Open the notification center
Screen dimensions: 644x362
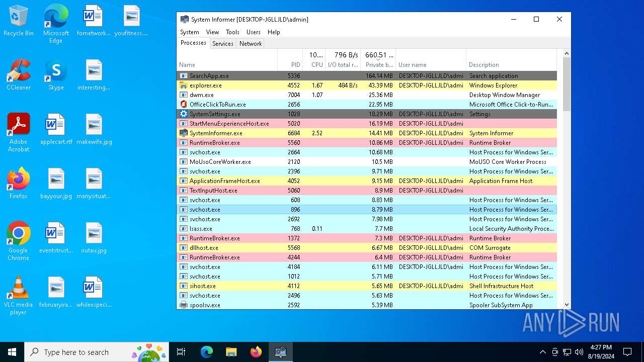(627, 352)
